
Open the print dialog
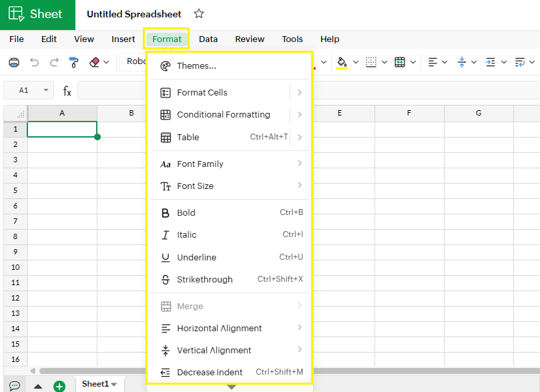pyautogui.click(x=13, y=61)
